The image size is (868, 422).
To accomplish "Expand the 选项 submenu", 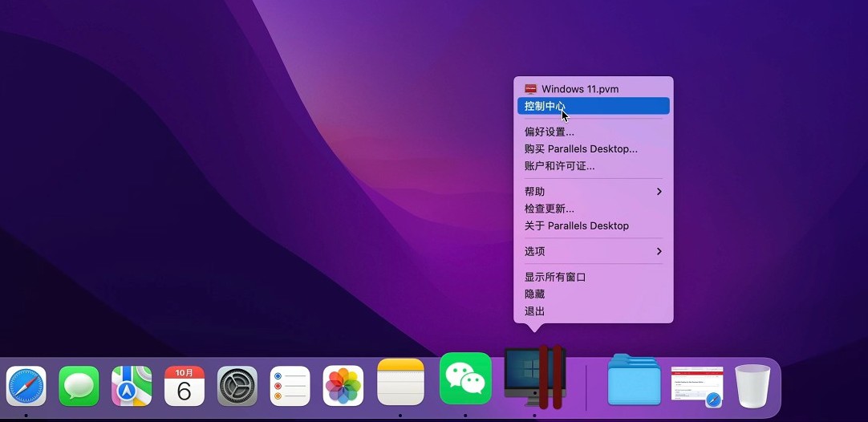I will coord(593,251).
